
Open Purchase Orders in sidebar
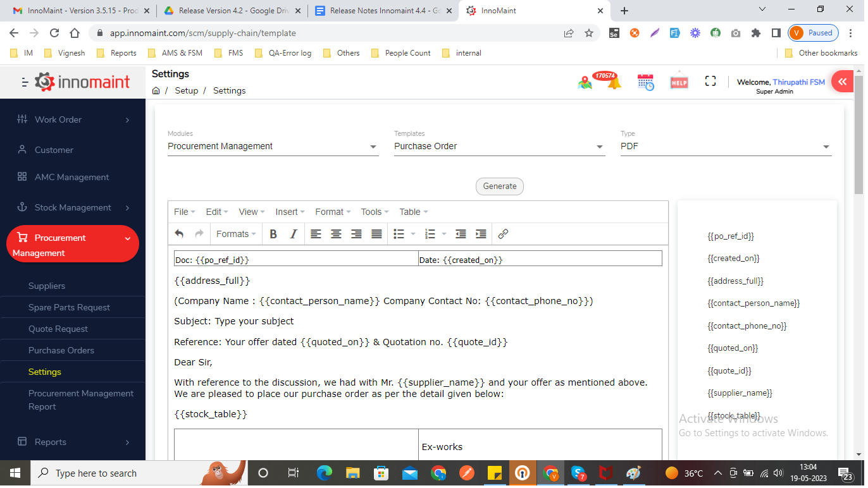[x=61, y=350]
